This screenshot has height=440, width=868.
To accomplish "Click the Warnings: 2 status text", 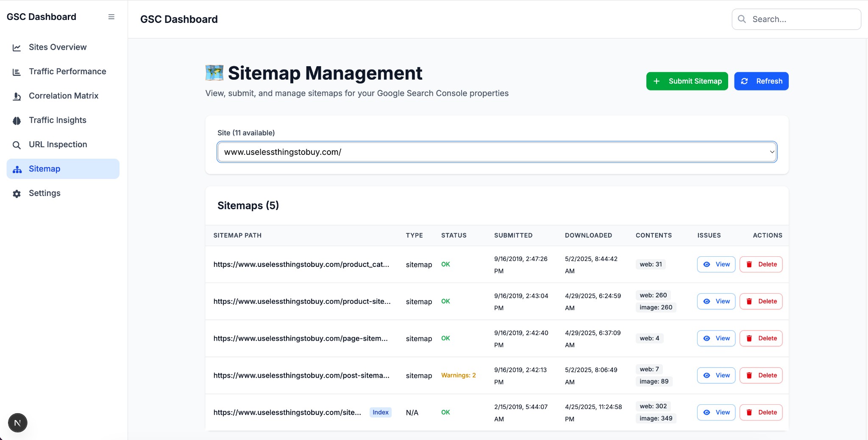I will [459, 376].
